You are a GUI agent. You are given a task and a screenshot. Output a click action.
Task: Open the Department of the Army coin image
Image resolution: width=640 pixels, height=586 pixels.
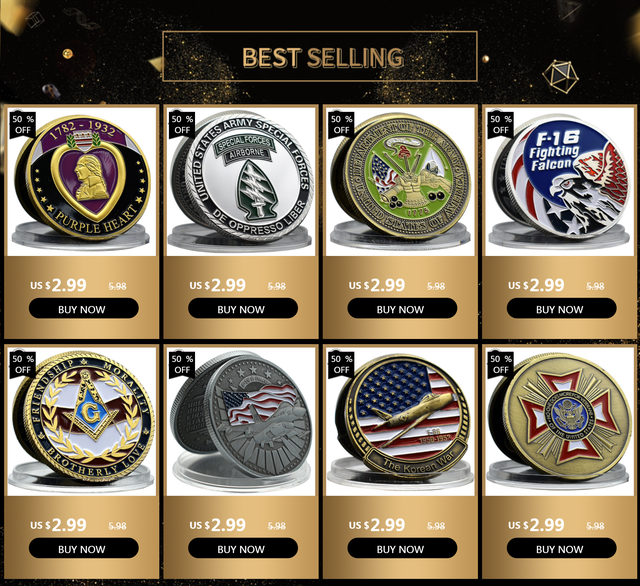pyautogui.click(x=400, y=182)
